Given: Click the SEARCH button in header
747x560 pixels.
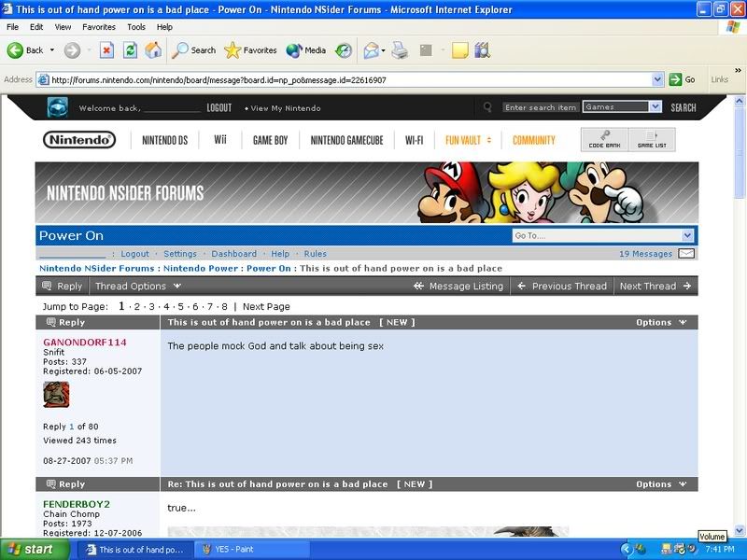Looking at the screenshot, I should pos(684,107).
